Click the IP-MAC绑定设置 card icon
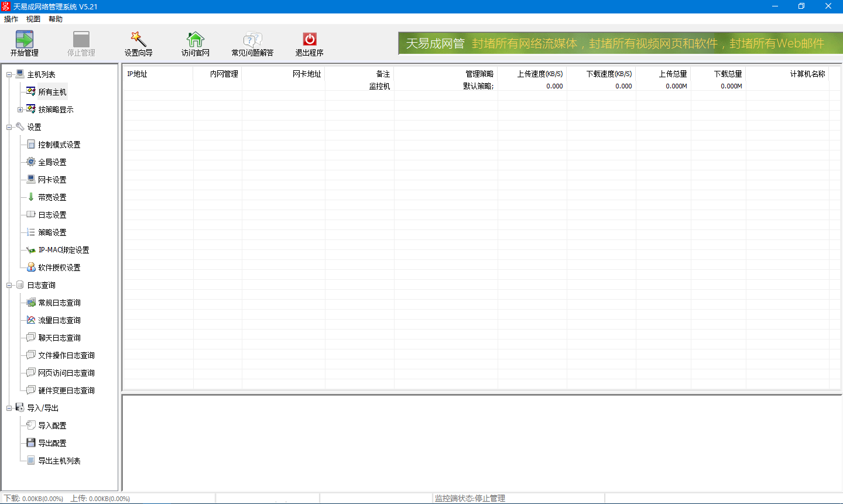 coord(31,250)
